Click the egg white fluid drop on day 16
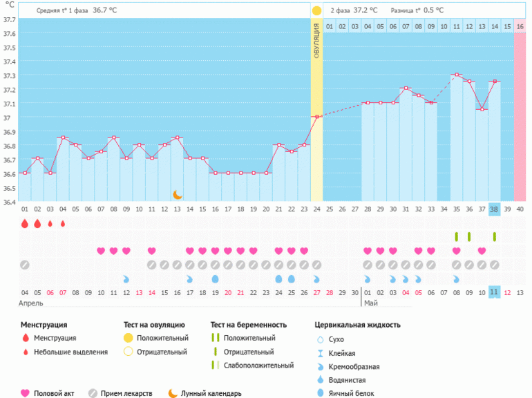The width and height of the screenshot is (532, 398). pyautogui.click(x=215, y=278)
